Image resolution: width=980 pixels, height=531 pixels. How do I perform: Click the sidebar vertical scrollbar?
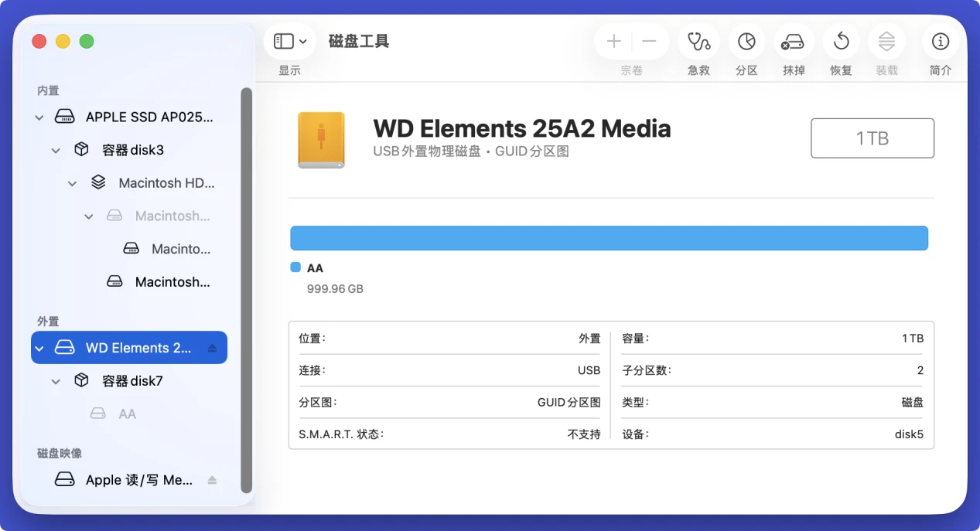246,290
